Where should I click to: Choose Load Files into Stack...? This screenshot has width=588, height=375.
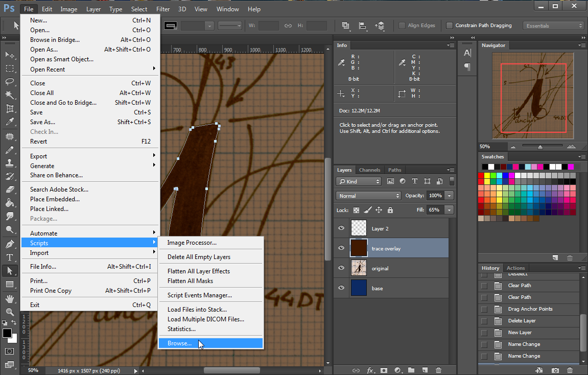point(211,310)
